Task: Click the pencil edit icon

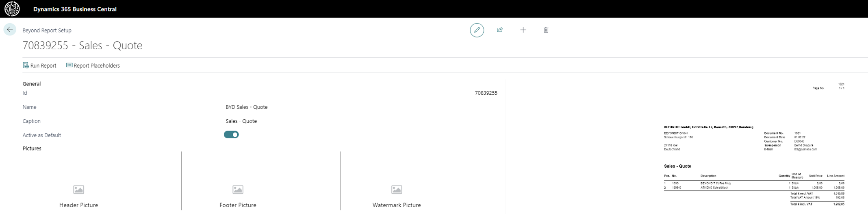Action: point(477,30)
